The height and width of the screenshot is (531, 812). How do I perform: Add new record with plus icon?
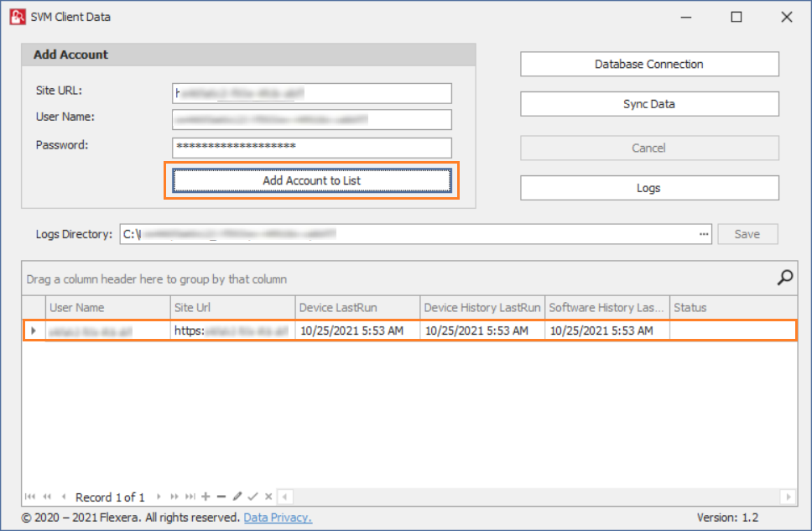[206, 497]
